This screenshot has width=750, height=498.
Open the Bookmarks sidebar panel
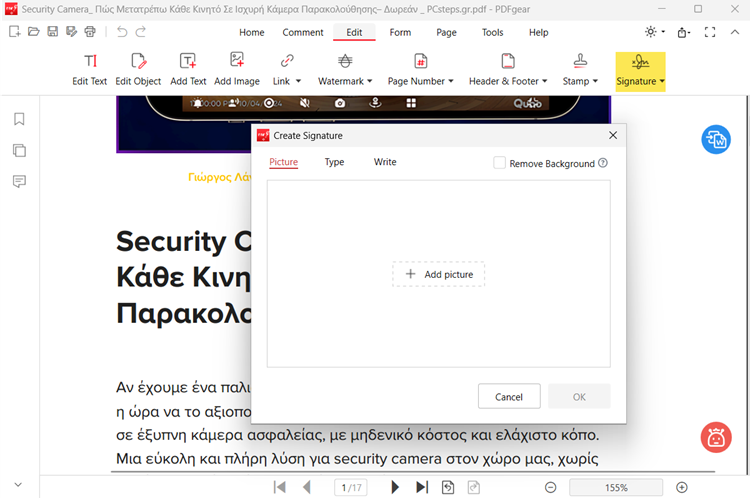point(19,119)
